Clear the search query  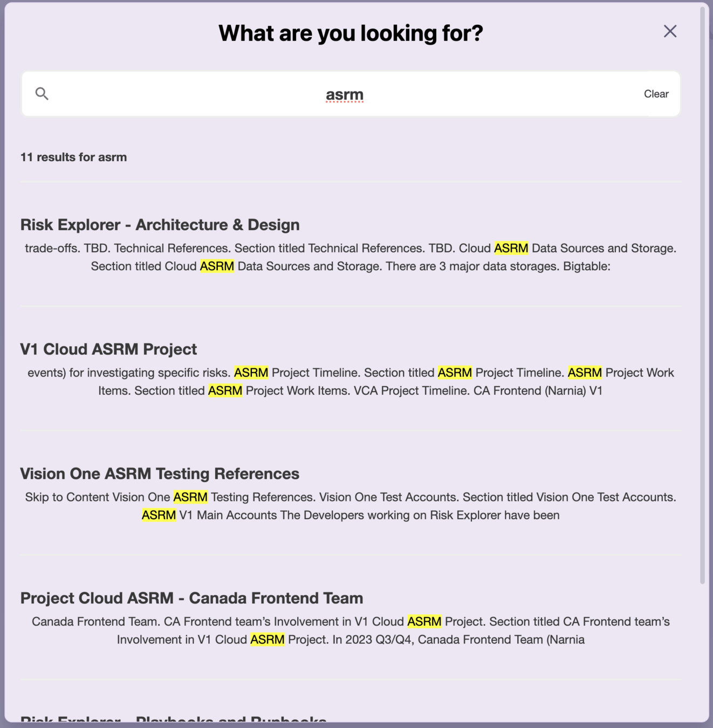coord(656,94)
